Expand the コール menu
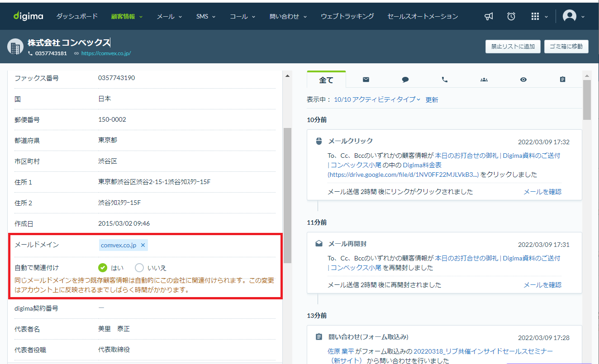 242,16
